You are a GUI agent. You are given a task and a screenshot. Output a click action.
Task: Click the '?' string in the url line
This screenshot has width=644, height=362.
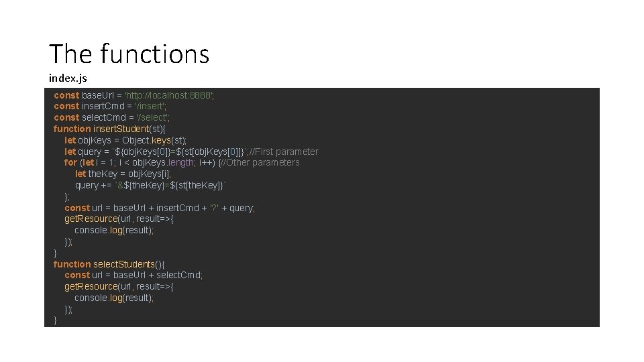214,208
